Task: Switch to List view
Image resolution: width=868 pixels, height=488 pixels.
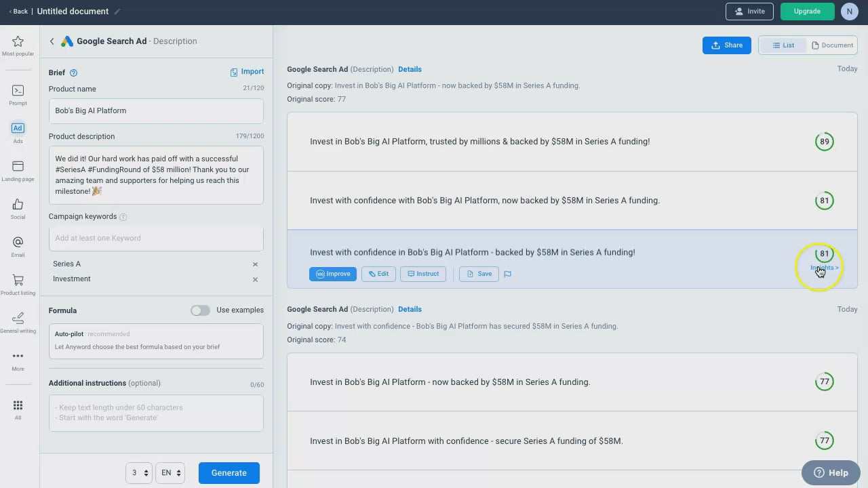Action: pyautogui.click(x=783, y=45)
